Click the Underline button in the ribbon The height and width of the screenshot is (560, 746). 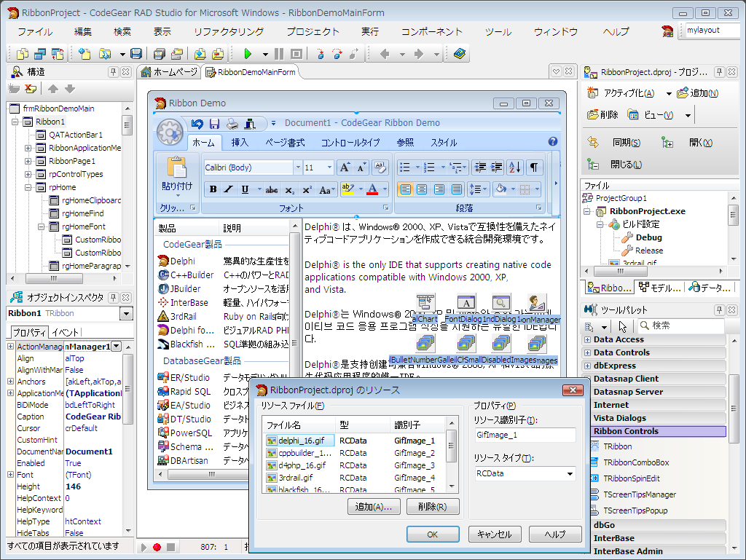[x=245, y=189]
